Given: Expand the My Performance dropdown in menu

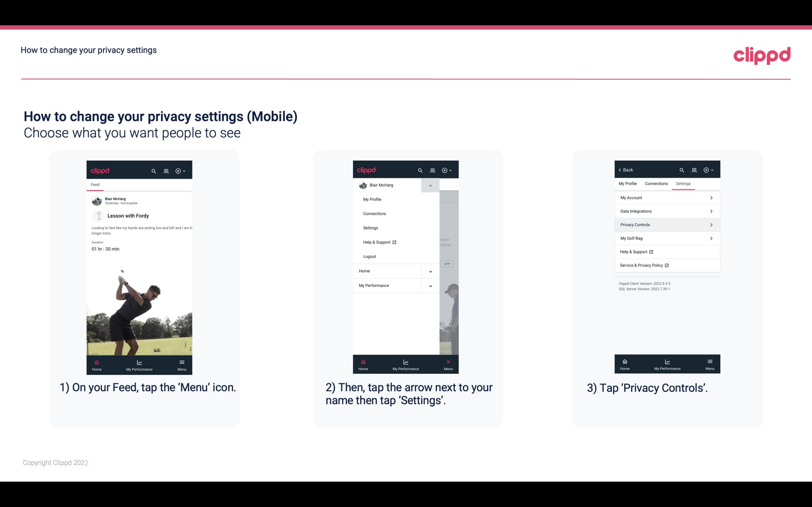Looking at the screenshot, I should point(430,286).
